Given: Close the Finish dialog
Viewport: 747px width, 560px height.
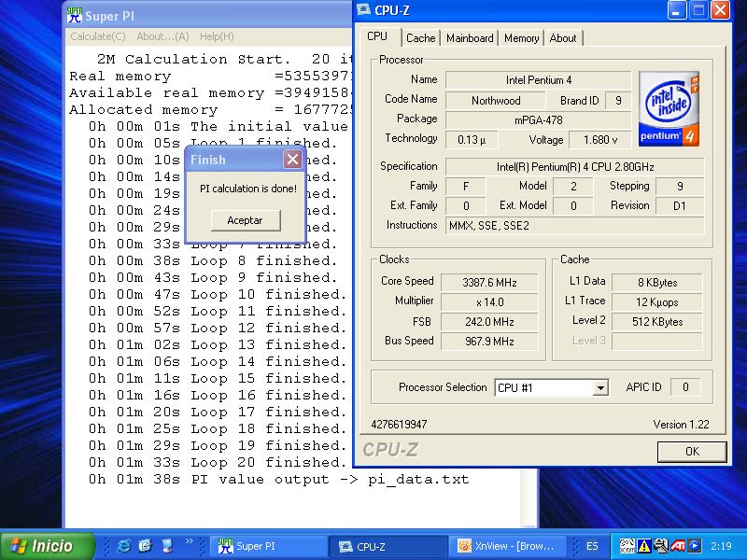Looking at the screenshot, I should point(292,160).
